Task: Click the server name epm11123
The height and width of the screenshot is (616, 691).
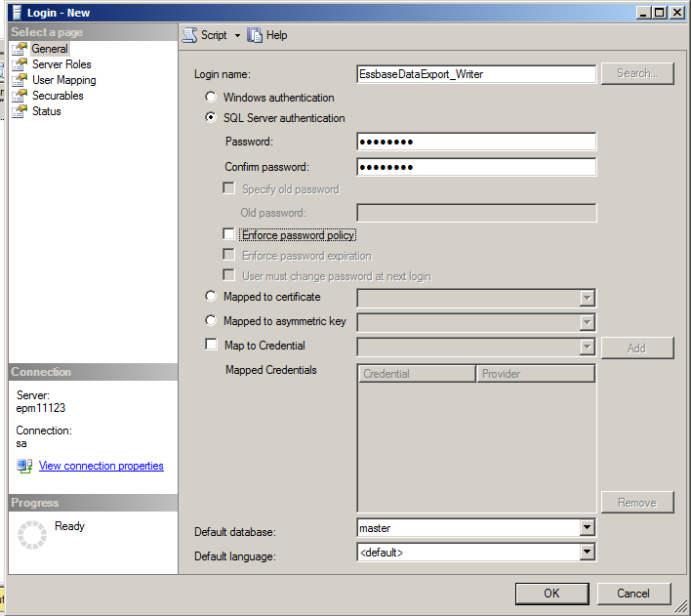Action: pos(41,408)
